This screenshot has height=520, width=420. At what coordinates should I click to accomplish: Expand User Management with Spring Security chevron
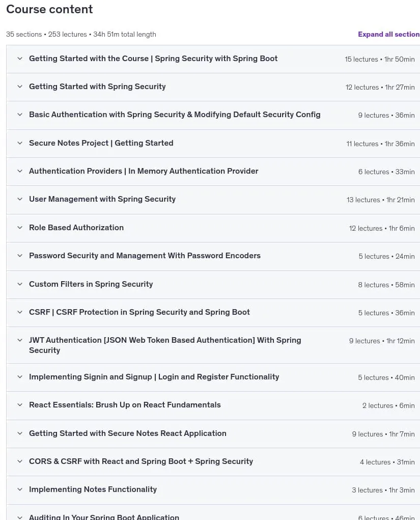[x=20, y=199]
